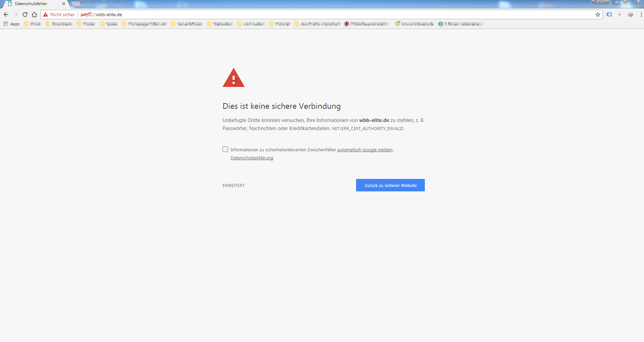Click the browser back arrow
The height and width of the screenshot is (342, 644).
tap(6, 14)
